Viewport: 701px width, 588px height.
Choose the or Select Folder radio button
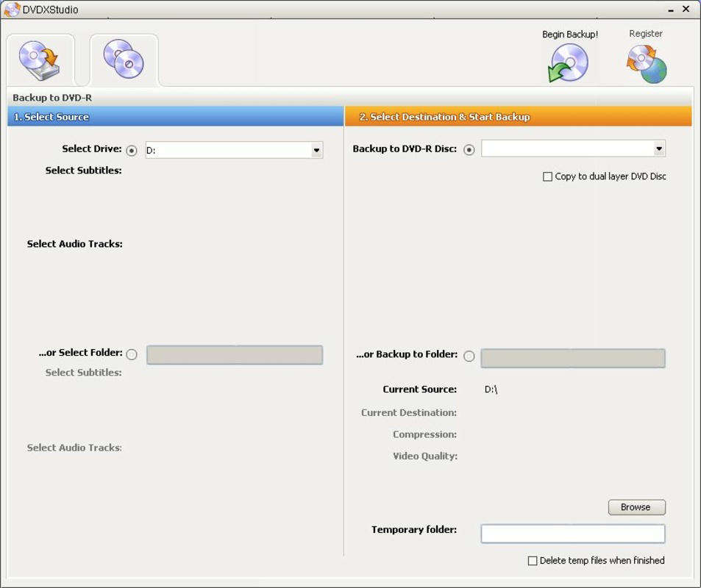[132, 355]
